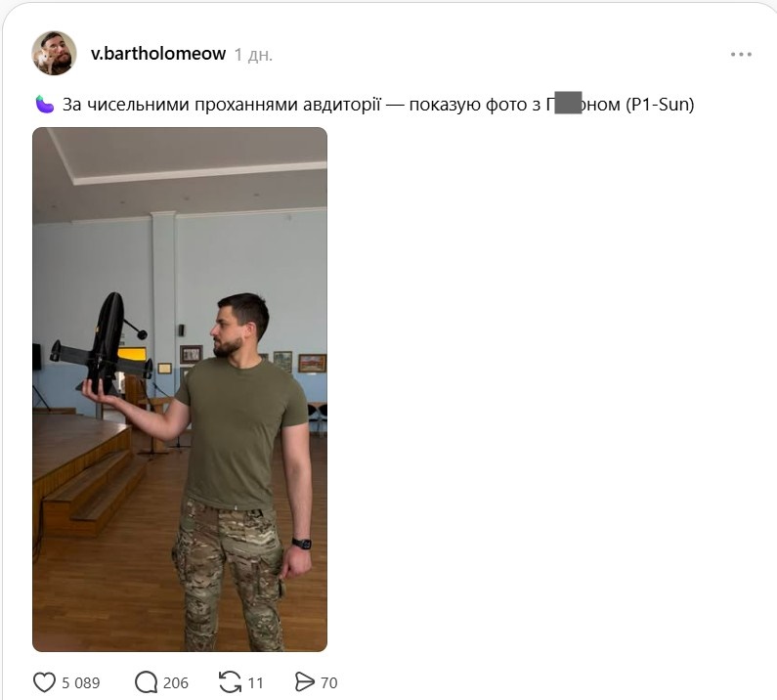Open comments via the speech bubble icon
The height and width of the screenshot is (700, 777).
146,682
